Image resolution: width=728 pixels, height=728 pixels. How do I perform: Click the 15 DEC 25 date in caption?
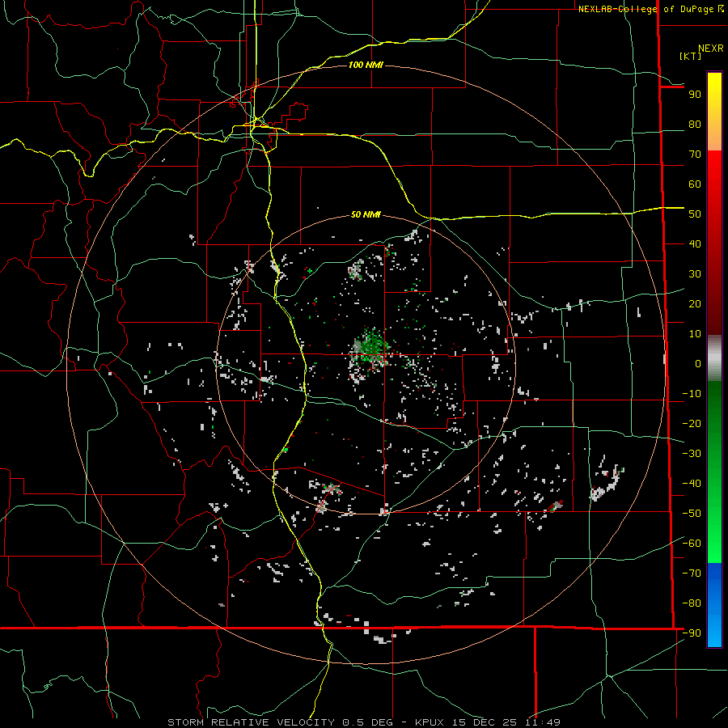pyautogui.click(x=483, y=722)
